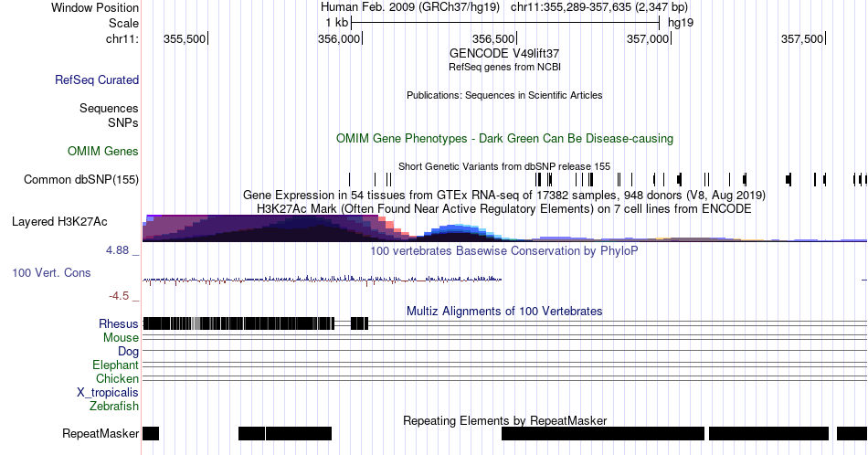Click the large Rhesus alignment block
This screenshot has height=455, width=868.
238,323
